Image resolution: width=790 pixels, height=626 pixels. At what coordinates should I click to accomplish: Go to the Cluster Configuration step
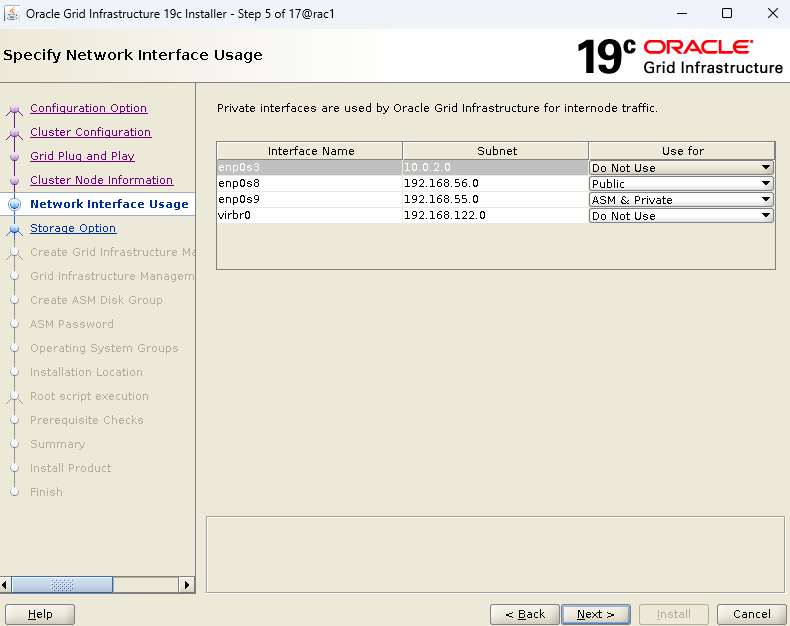[90, 132]
